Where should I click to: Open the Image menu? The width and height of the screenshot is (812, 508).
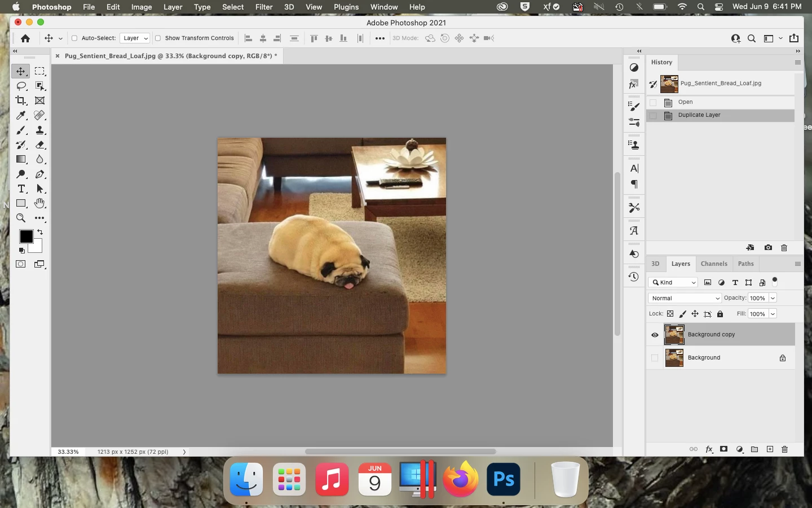(x=142, y=7)
